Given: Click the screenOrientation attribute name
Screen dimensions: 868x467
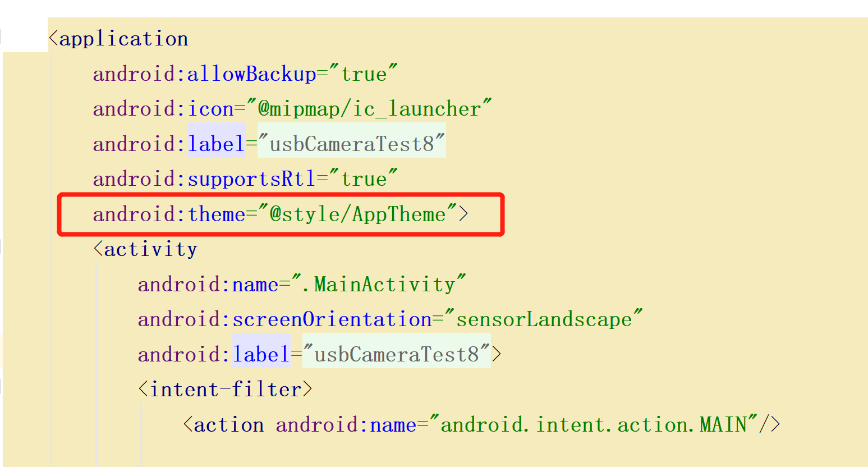Looking at the screenshot, I should 332,319.
